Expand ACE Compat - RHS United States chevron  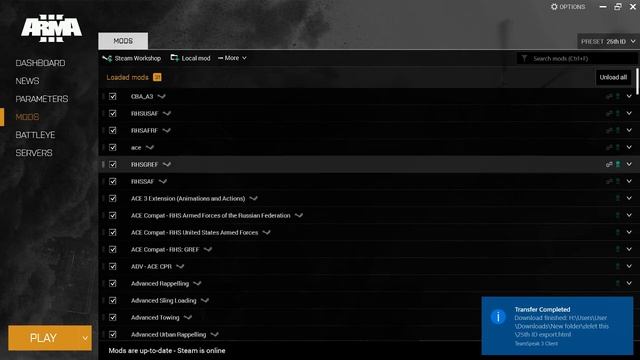click(x=629, y=232)
